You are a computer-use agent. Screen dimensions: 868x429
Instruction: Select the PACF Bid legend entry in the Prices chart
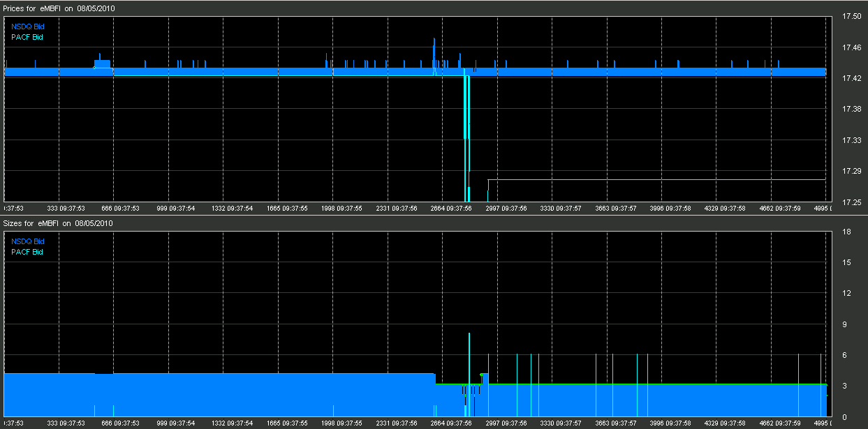point(27,37)
